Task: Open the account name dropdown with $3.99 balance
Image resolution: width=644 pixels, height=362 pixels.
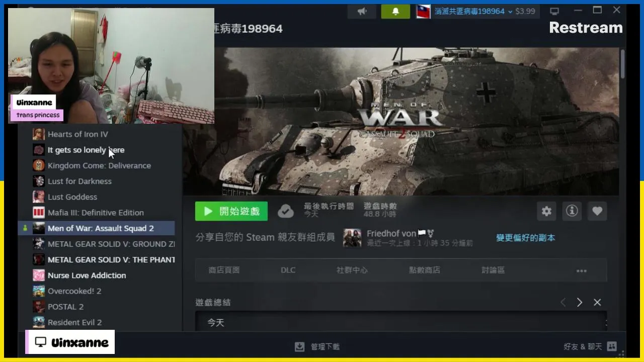Action: tap(473, 11)
